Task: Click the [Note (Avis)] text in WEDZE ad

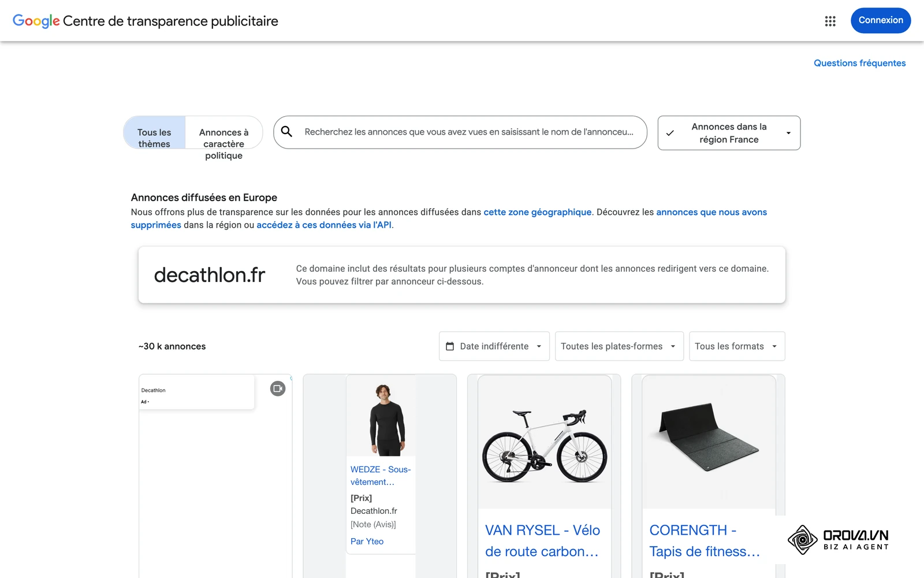Action: [373, 524]
